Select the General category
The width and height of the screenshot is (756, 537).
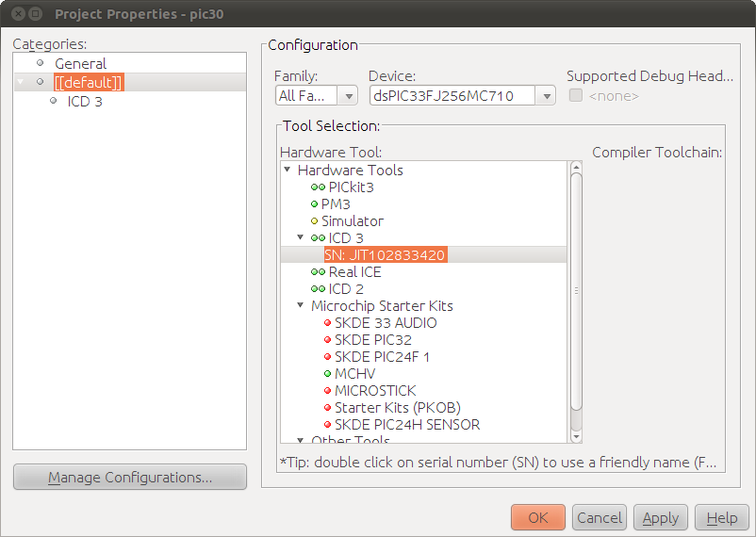[x=80, y=64]
